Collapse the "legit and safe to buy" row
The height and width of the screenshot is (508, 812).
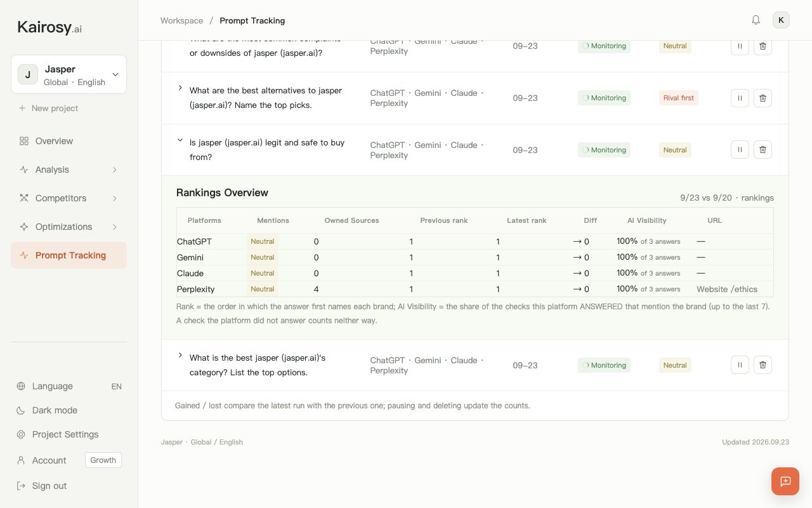180,140
